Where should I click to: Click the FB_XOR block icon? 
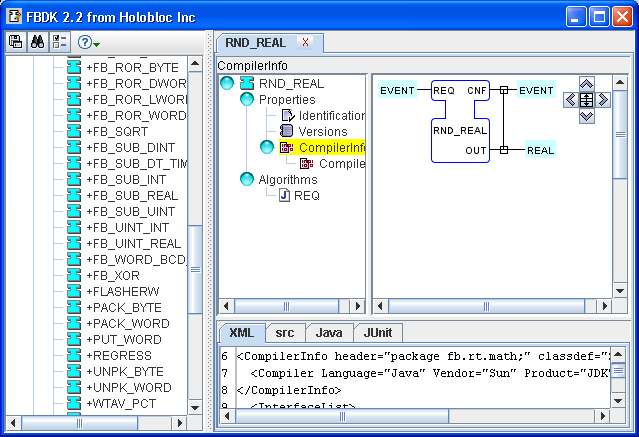tap(74, 275)
